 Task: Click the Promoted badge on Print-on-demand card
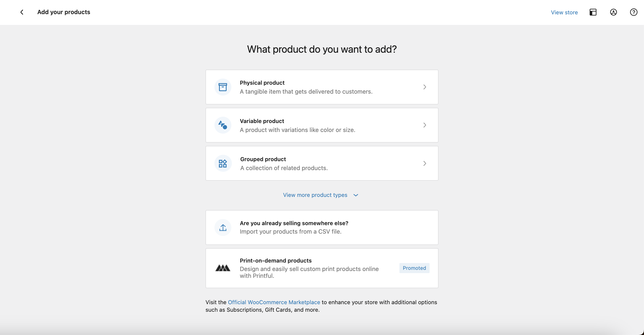pyautogui.click(x=414, y=268)
